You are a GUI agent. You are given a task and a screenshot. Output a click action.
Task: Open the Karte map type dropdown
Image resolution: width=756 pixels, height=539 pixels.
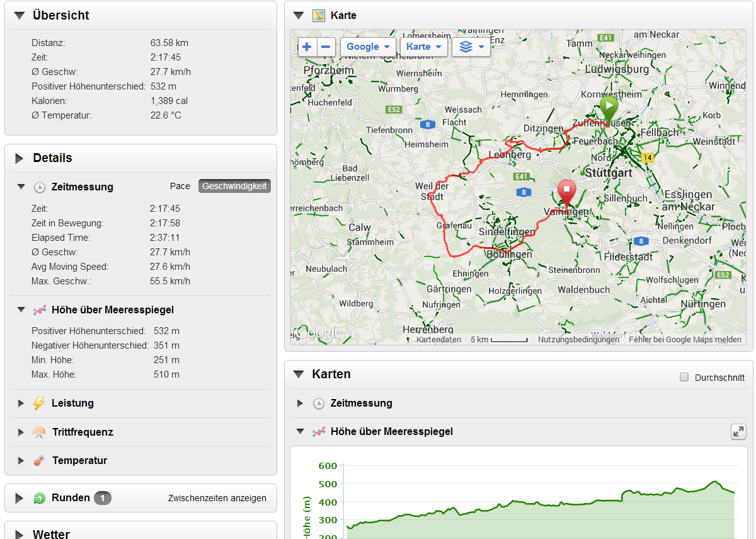423,47
